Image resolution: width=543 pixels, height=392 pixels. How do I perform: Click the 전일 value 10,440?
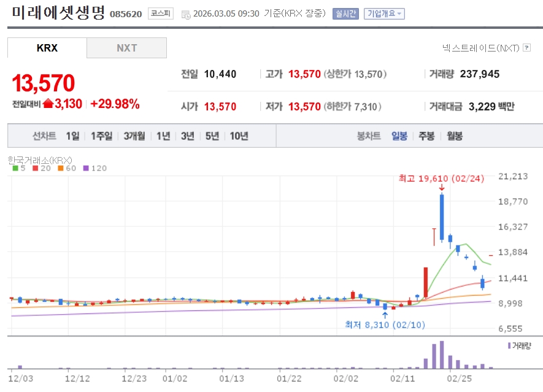click(x=220, y=74)
